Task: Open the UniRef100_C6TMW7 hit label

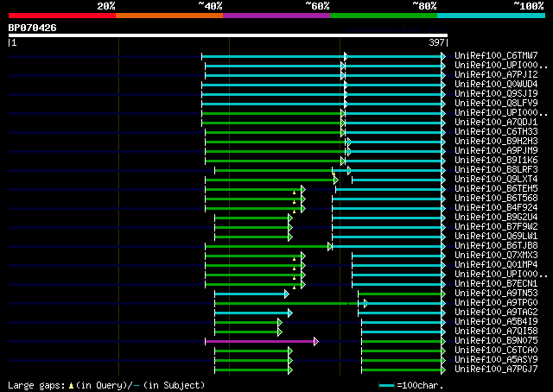Action: pos(496,56)
